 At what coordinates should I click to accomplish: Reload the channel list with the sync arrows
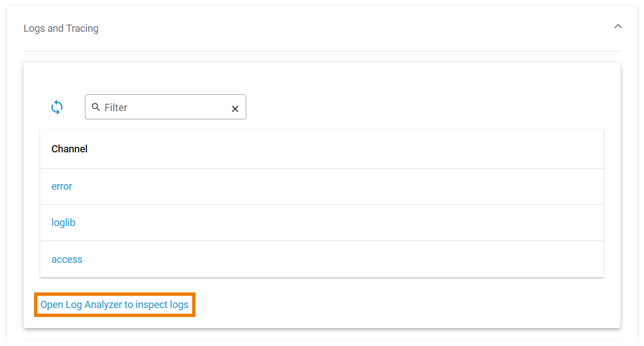(57, 107)
